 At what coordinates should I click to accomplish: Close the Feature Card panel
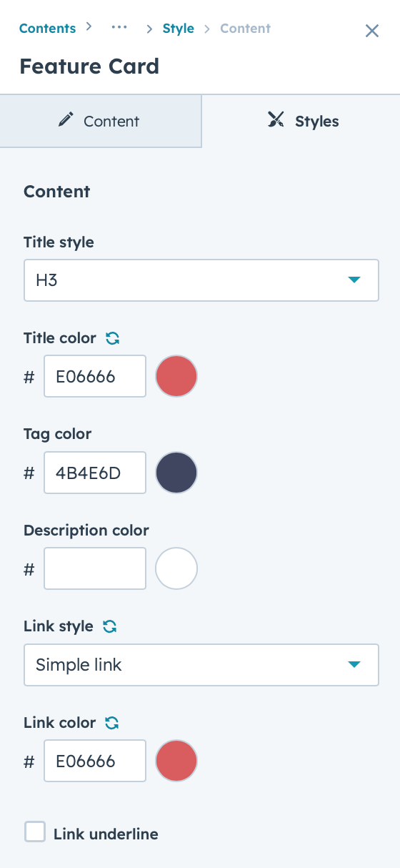pos(372,31)
